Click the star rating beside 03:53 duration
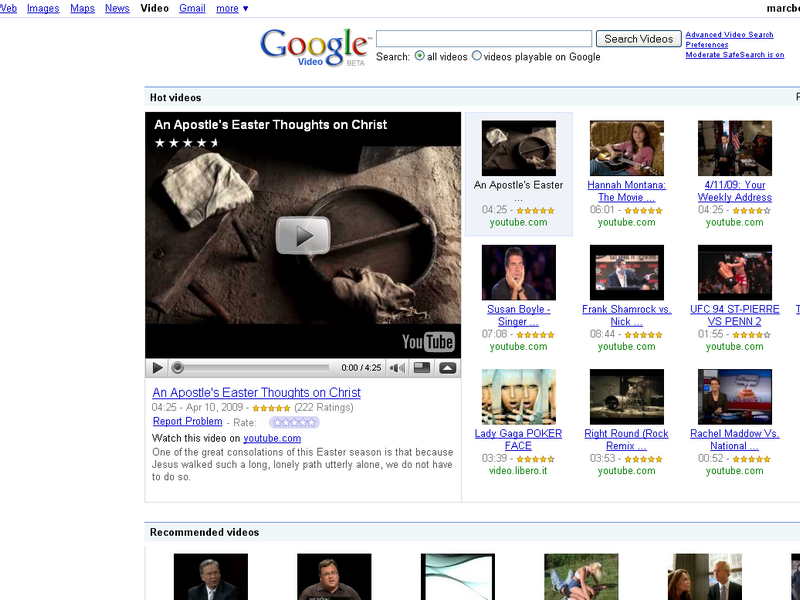Viewport: 800px width, 600px height. pos(643,459)
